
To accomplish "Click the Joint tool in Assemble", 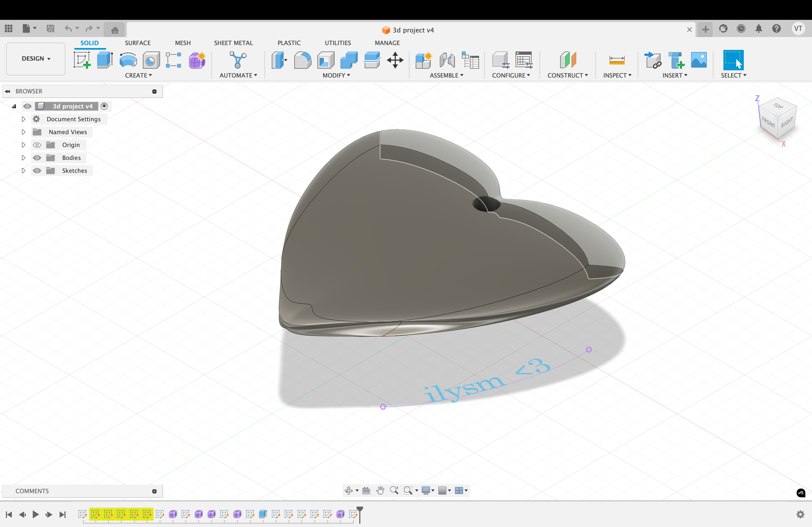I will [x=447, y=60].
